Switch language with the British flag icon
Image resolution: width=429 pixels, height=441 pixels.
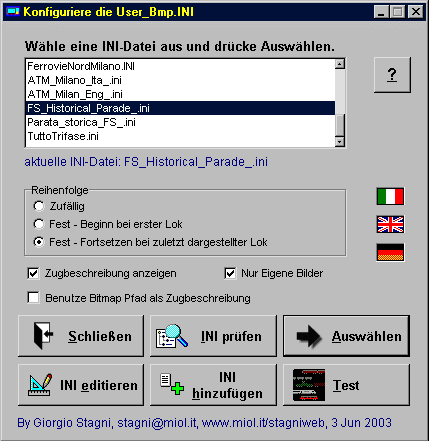tap(390, 224)
